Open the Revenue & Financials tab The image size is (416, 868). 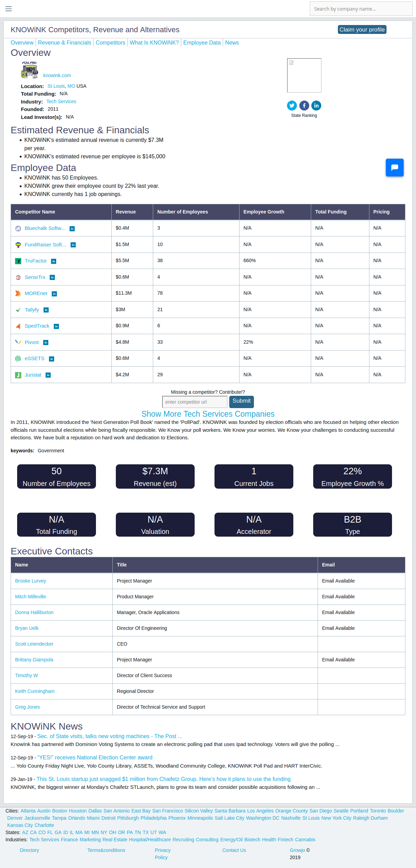64,42
